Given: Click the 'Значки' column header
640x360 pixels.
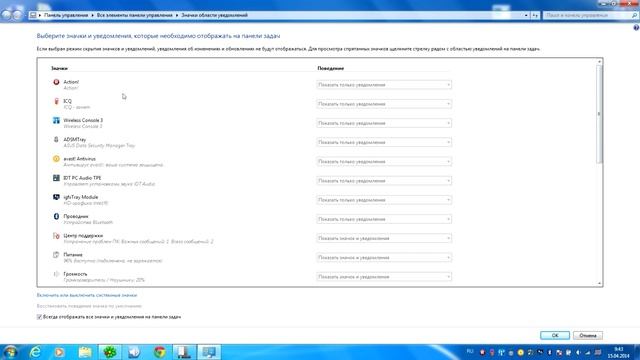Looking at the screenshot, I should [x=60, y=68].
